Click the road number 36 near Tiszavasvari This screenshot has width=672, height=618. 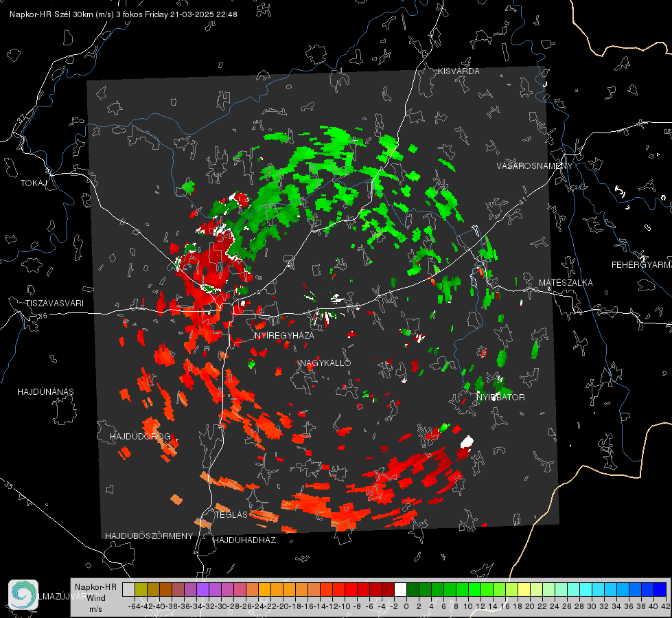point(43,316)
